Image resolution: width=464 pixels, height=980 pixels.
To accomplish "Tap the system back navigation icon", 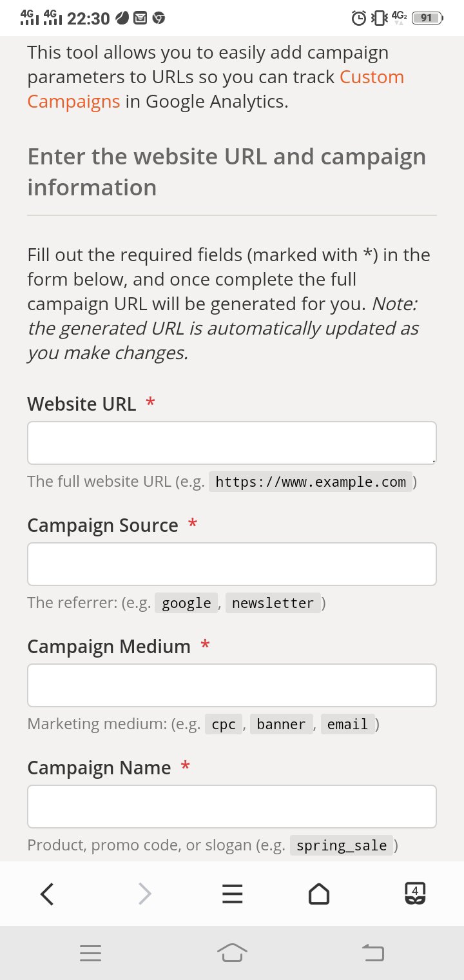I will pos(372,953).
